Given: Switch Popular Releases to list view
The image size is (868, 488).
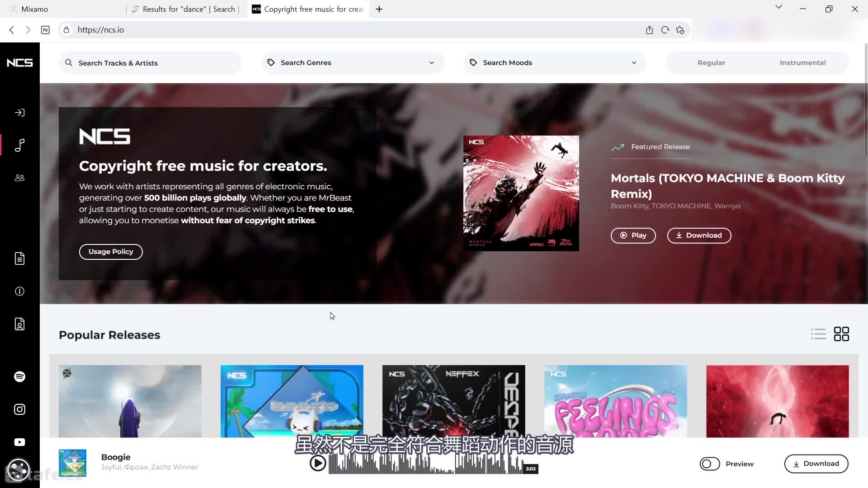Looking at the screenshot, I should pos(818,333).
